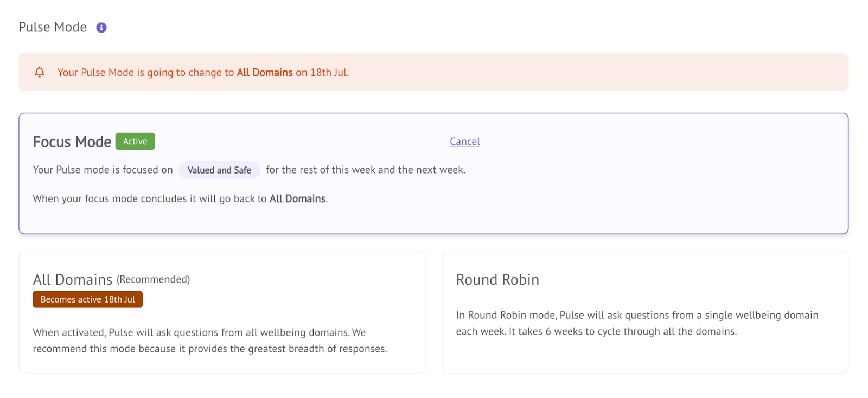
Task: Click the Focus Mode heading
Action: 72,142
